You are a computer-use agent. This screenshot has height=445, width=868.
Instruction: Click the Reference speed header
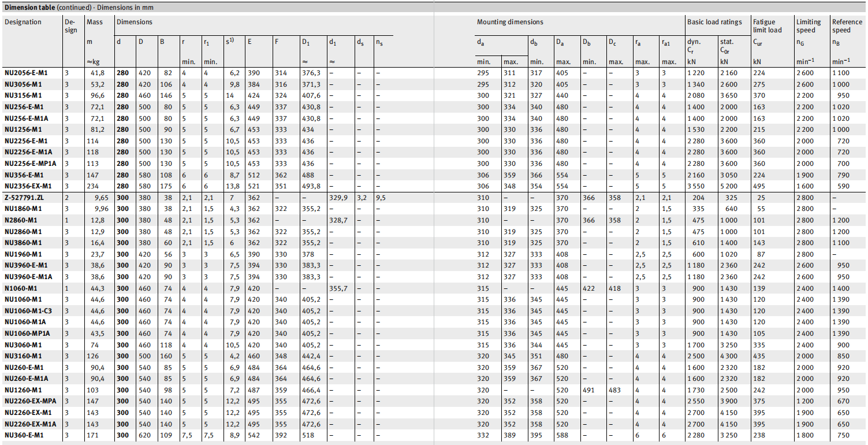coord(846,26)
